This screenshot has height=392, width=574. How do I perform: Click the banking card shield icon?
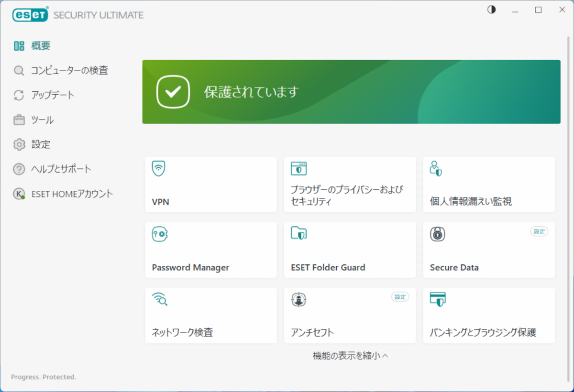(438, 299)
